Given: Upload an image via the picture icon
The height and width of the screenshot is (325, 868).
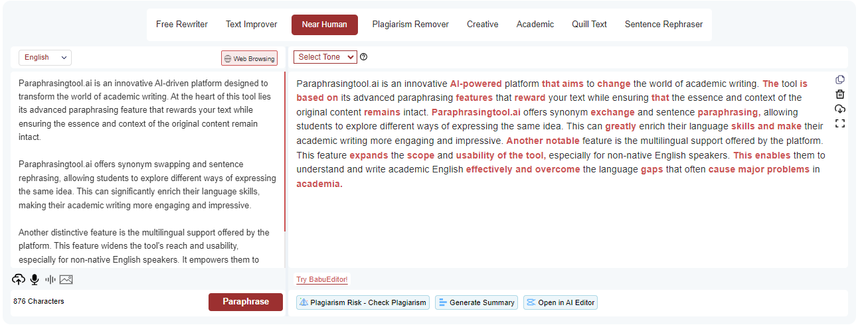Looking at the screenshot, I should 66,279.
